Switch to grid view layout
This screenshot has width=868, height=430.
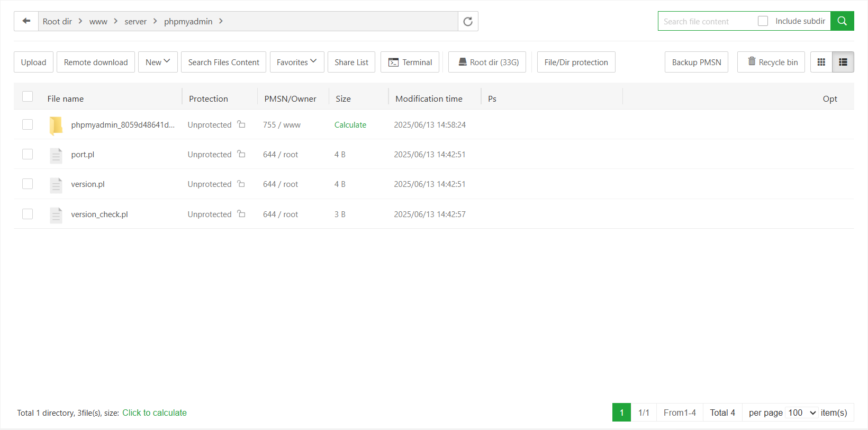point(821,62)
